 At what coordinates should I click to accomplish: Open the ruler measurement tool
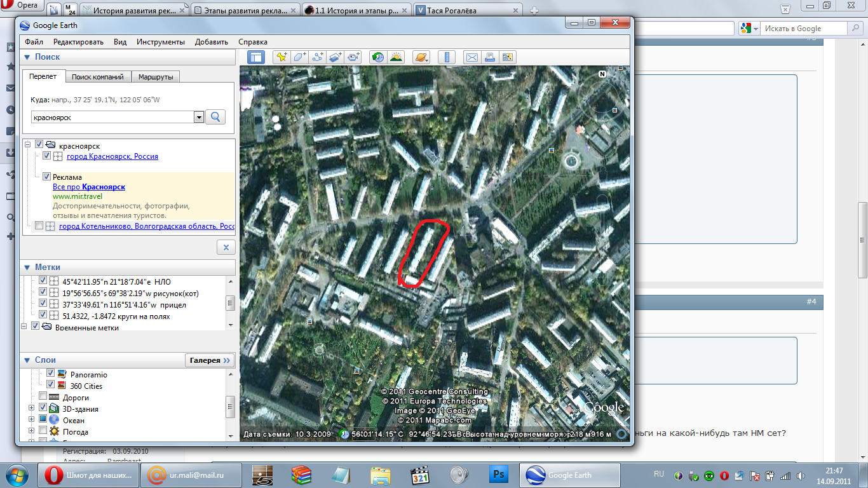pyautogui.click(x=447, y=57)
